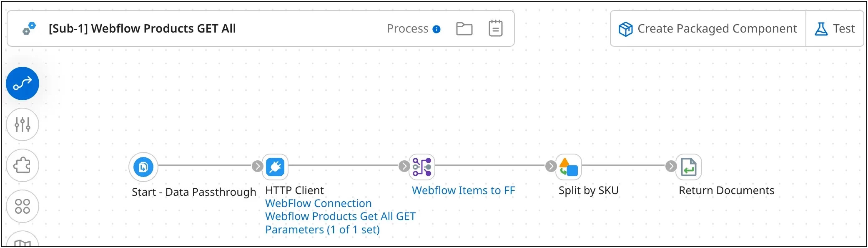Click the Return Documents shape
Screen dimensions: 868x248
click(689, 167)
